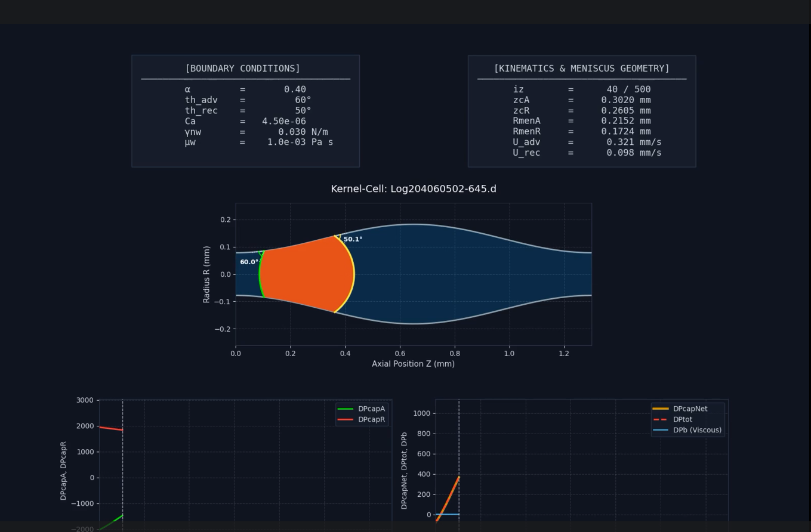
Task: Click the th_adv value of 60°
Action: pos(303,100)
